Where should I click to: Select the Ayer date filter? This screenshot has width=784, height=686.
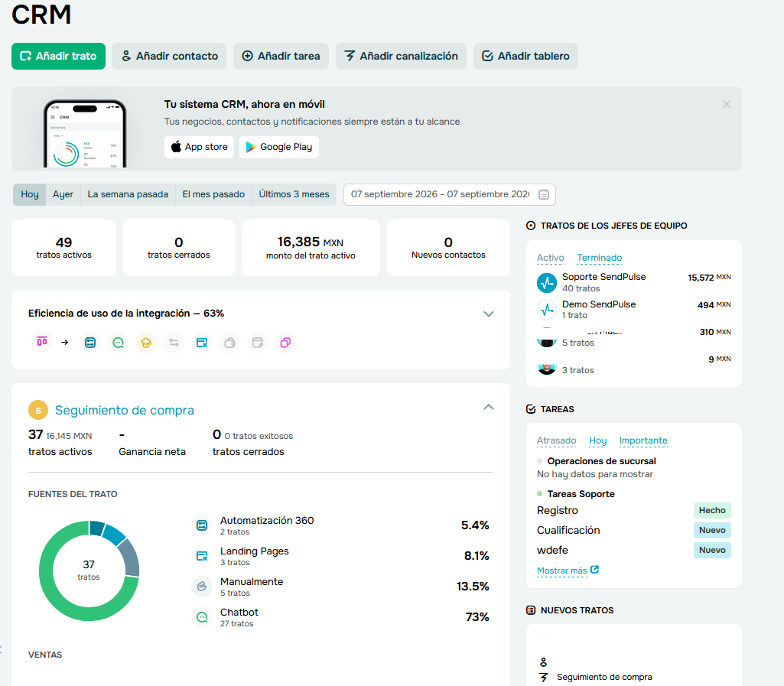tap(63, 194)
